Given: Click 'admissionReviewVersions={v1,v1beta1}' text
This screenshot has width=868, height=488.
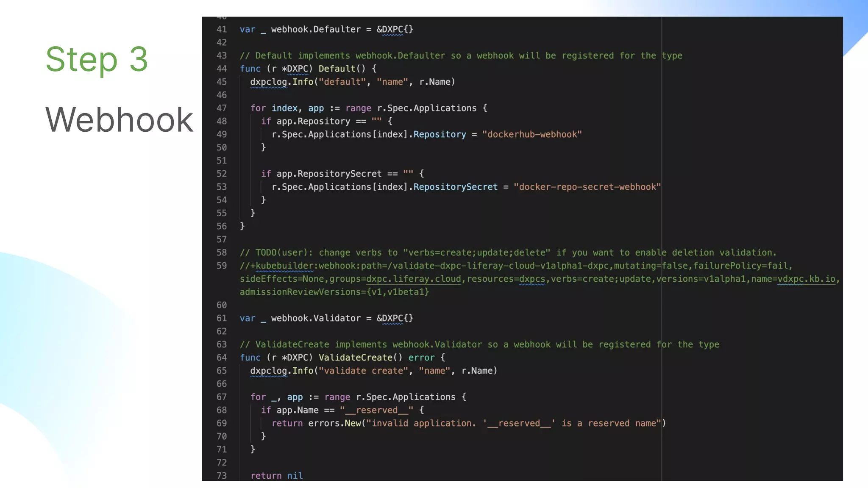Looking at the screenshot, I should click(334, 292).
